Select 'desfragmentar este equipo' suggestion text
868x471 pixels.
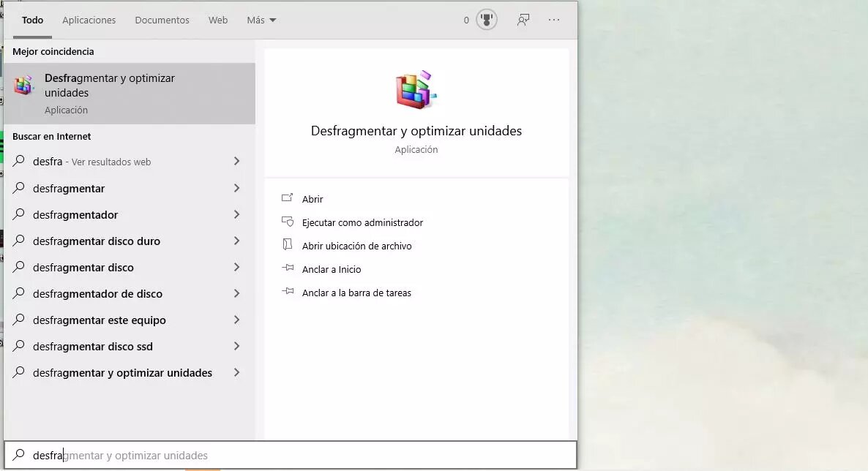pyautogui.click(x=99, y=320)
